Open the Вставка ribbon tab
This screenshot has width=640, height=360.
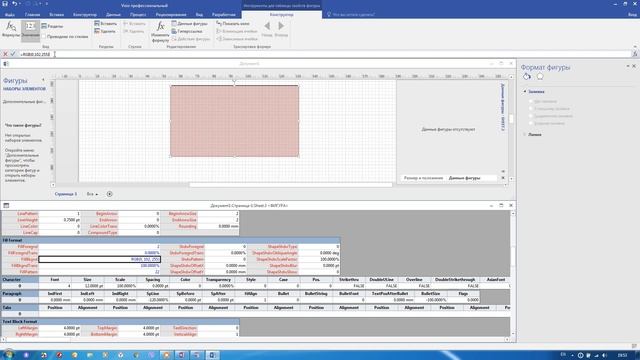coord(56,15)
